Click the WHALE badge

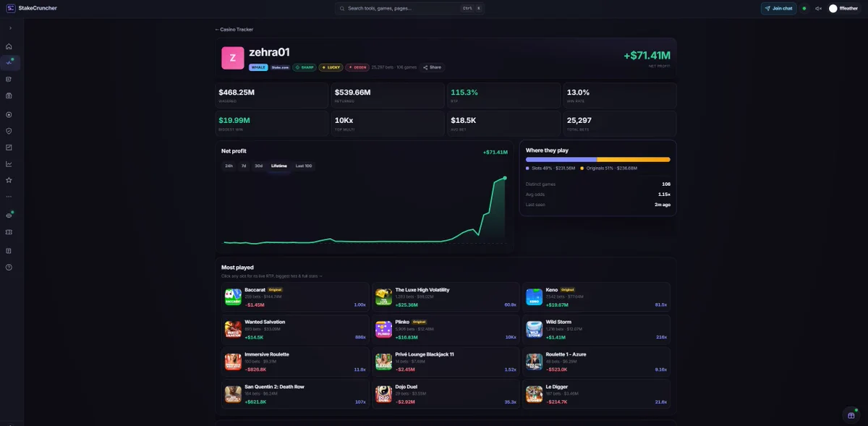[258, 67]
